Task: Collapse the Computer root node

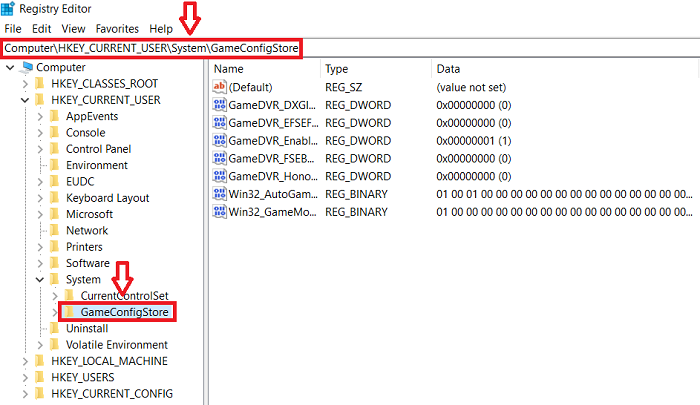Action: pyautogui.click(x=10, y=67)
